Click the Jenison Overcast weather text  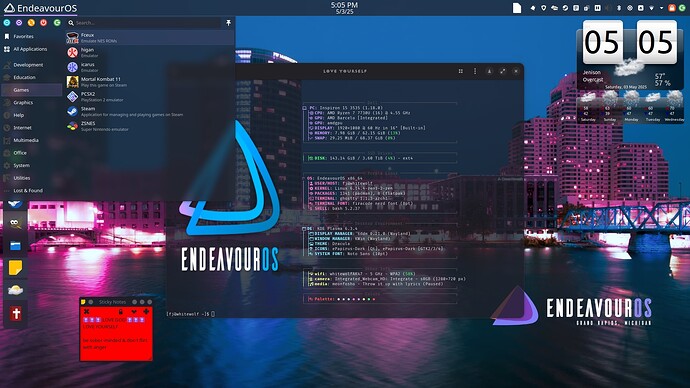(593, 76)
